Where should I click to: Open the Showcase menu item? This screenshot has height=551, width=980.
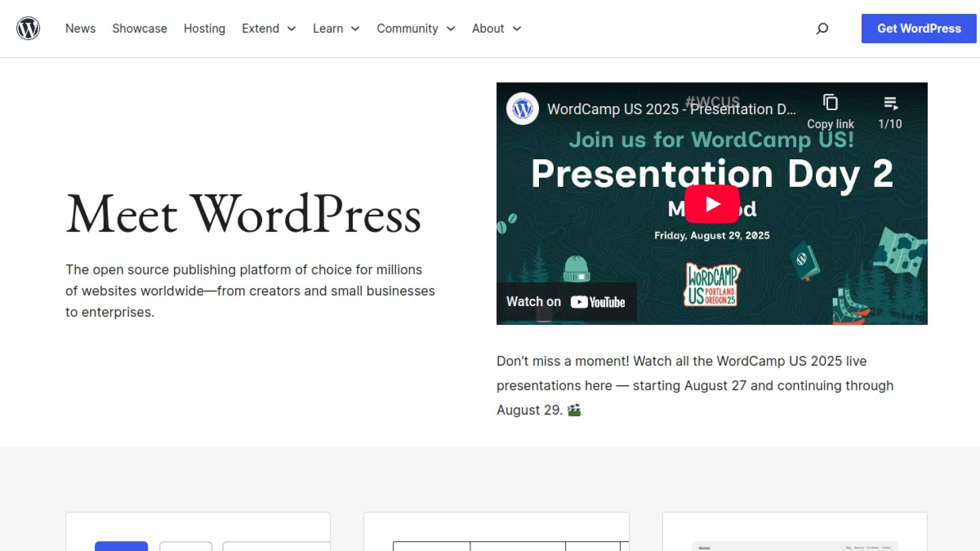tap(139, 29)
